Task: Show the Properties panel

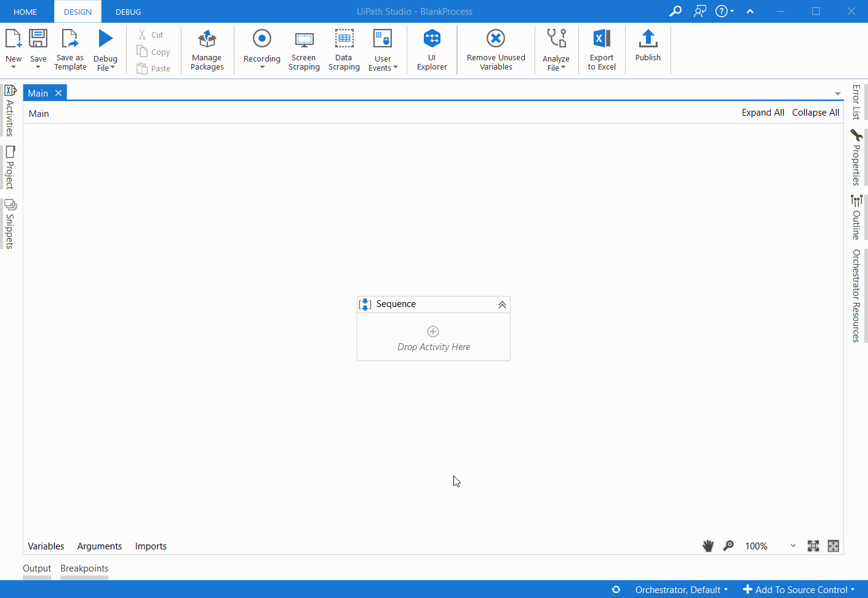Action: click(x=857, y=157)
